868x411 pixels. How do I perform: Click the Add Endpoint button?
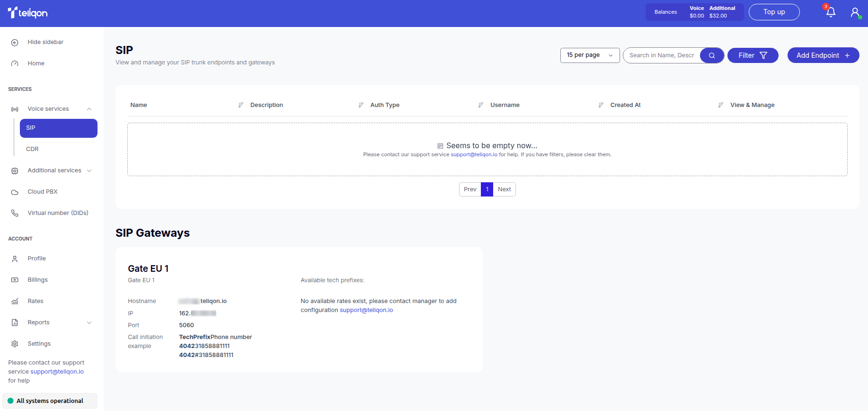pyautogui.click(x=823, y=55)
